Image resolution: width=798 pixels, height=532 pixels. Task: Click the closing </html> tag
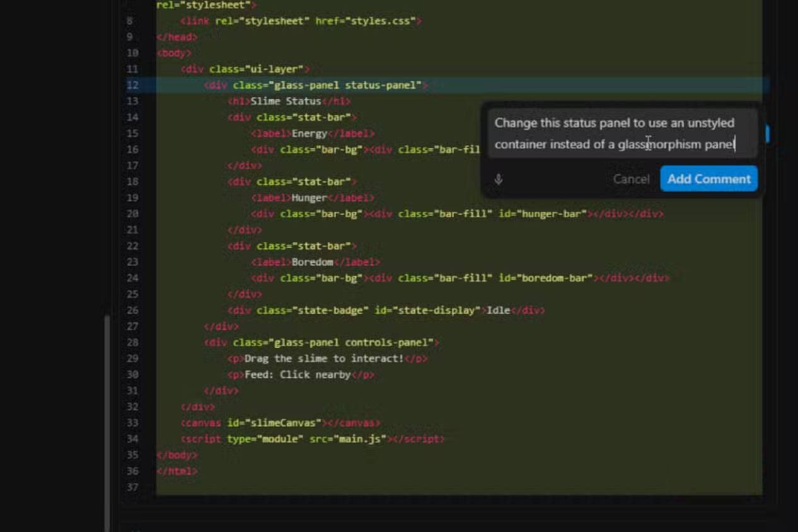point(177,471)
